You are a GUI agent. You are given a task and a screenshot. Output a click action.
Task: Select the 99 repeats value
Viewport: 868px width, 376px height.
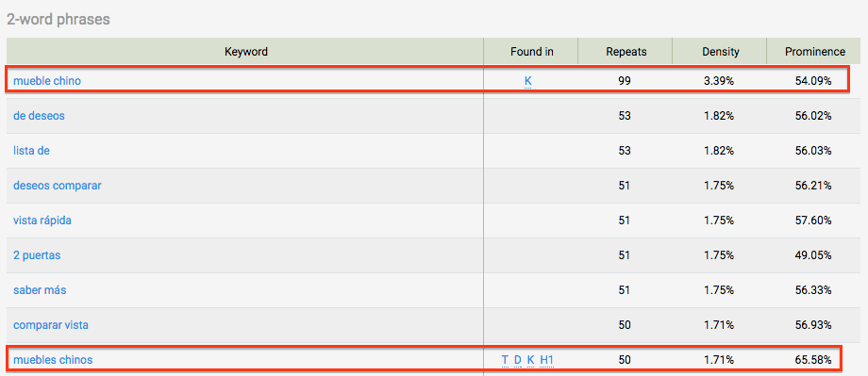[x=625, y=81]
